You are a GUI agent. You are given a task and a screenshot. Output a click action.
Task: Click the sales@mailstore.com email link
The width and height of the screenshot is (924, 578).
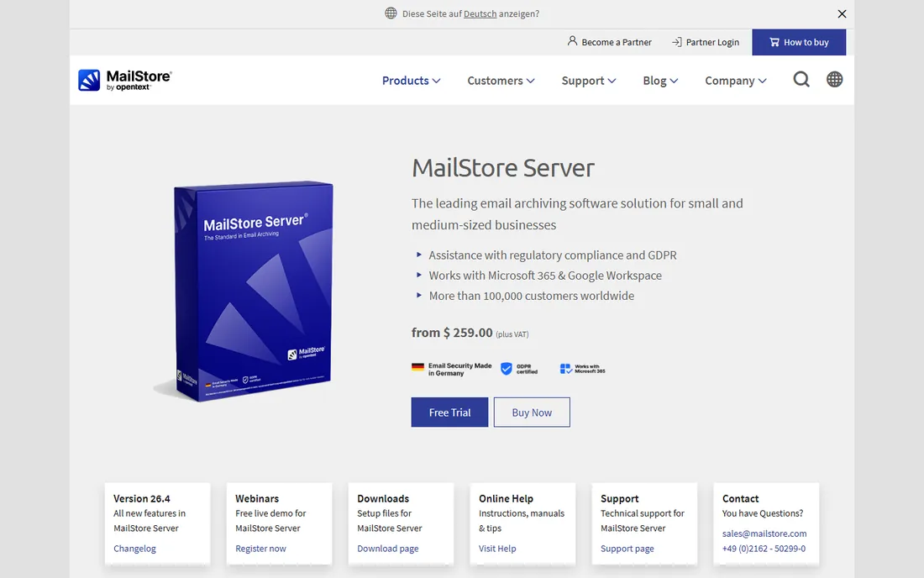[764, 533]
